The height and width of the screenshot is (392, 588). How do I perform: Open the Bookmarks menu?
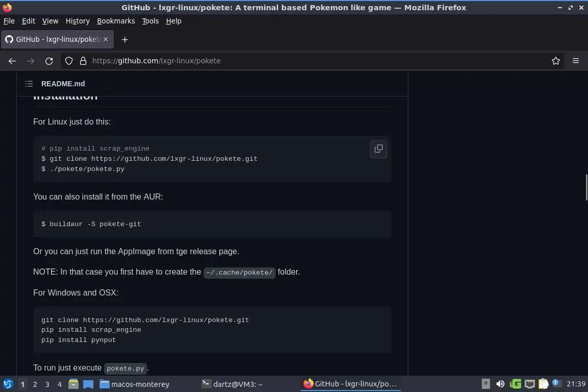(x=116, y=21)
